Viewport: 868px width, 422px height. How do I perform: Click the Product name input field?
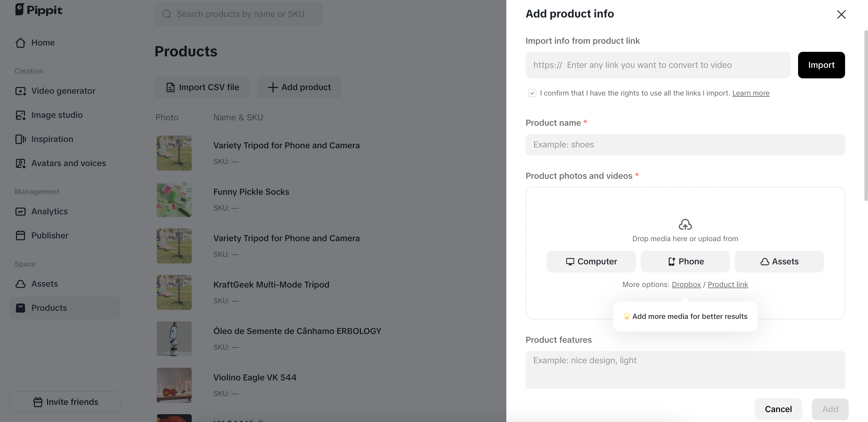[685, 144]
